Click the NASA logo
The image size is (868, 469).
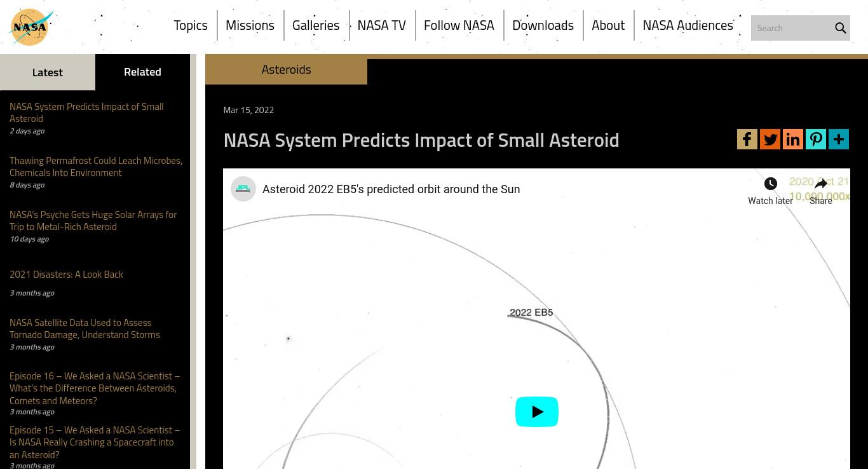coord(31,27)
